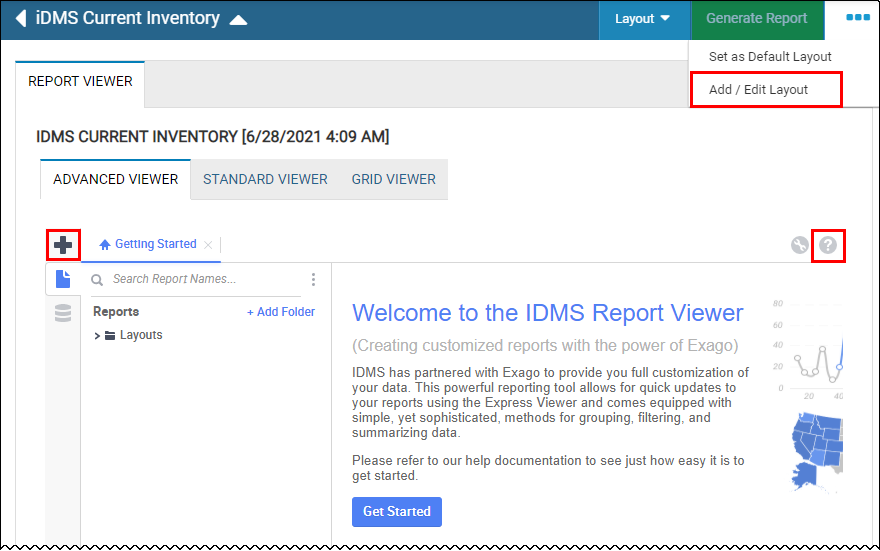Click the back arrow beside iDMS Current Inventory
The height and width of the screenshot is (551, 880).
coord(21,19)
